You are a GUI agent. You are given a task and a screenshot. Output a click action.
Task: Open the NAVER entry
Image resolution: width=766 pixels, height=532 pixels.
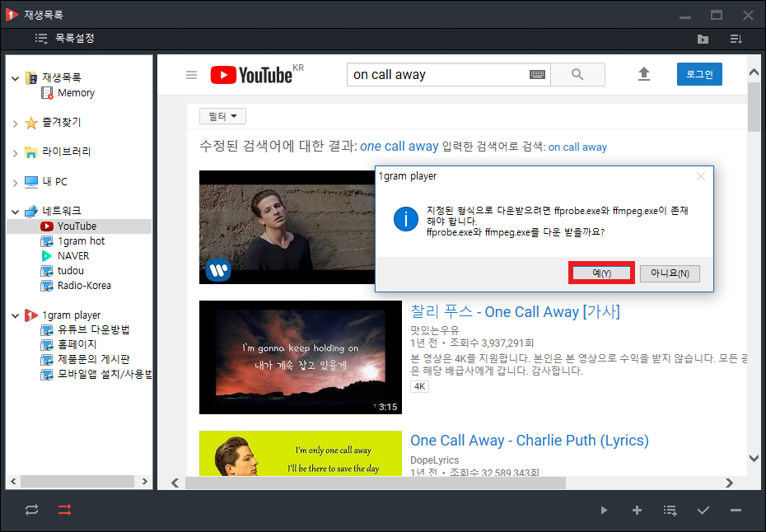tap(73, 255)
